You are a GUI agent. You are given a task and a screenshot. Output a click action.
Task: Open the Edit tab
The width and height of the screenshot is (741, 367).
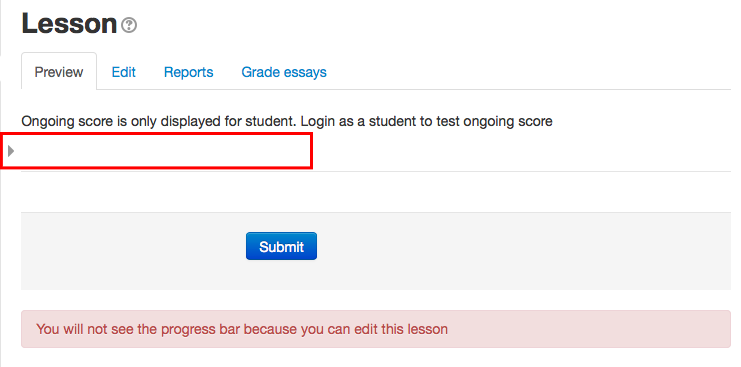coord(123,72)
